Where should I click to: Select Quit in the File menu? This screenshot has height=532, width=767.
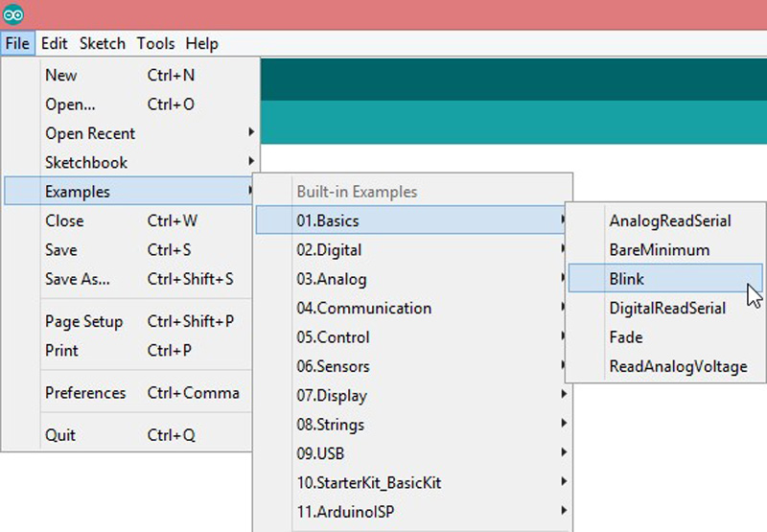[x=59, y=435]
